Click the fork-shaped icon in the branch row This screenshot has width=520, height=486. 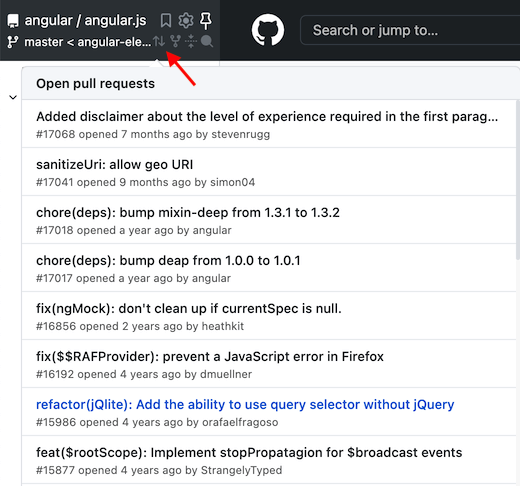175,41
